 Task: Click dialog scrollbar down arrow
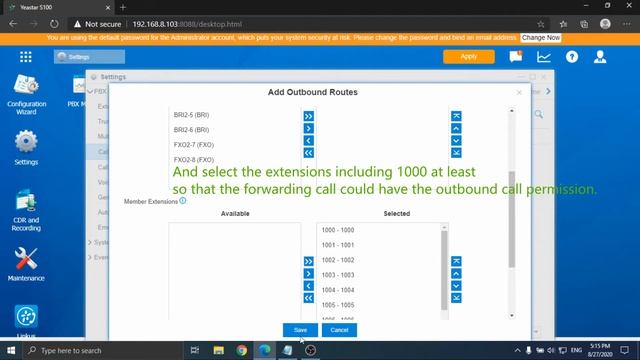(512, 316)
